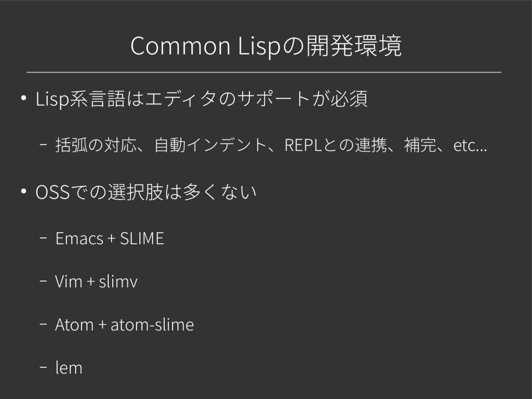Select the line "Lisp系言語はエディタのサポートが必須"

(x=202, y=99)
